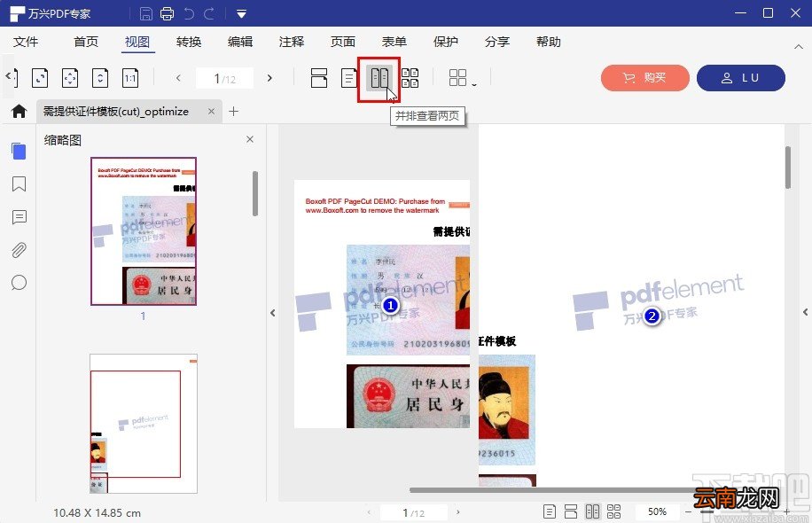Open the quick access toolbar dropdown

coord(241,14)
